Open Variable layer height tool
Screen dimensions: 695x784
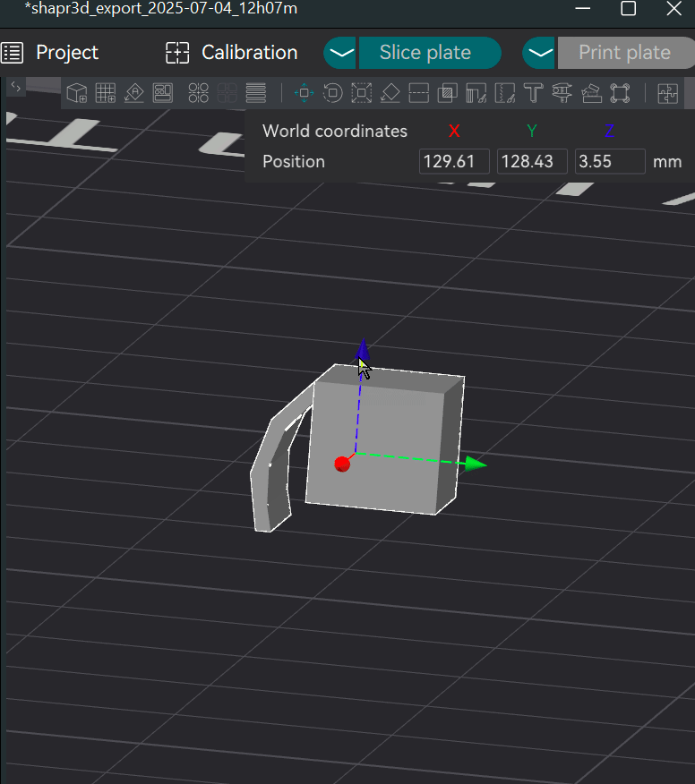tap(255, 93)
